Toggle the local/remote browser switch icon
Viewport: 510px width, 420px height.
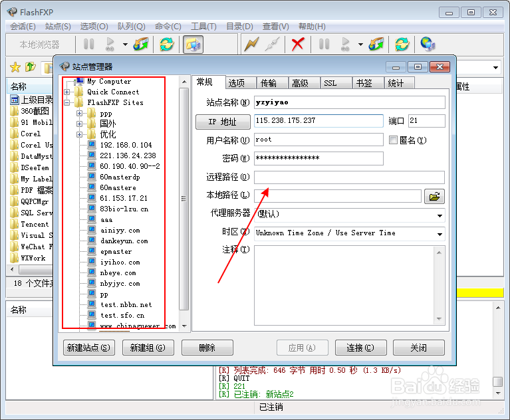coord(193,45)
